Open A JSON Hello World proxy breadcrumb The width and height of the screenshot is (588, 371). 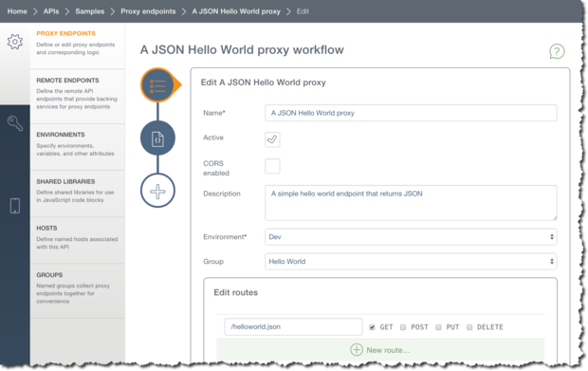(236, 11)
